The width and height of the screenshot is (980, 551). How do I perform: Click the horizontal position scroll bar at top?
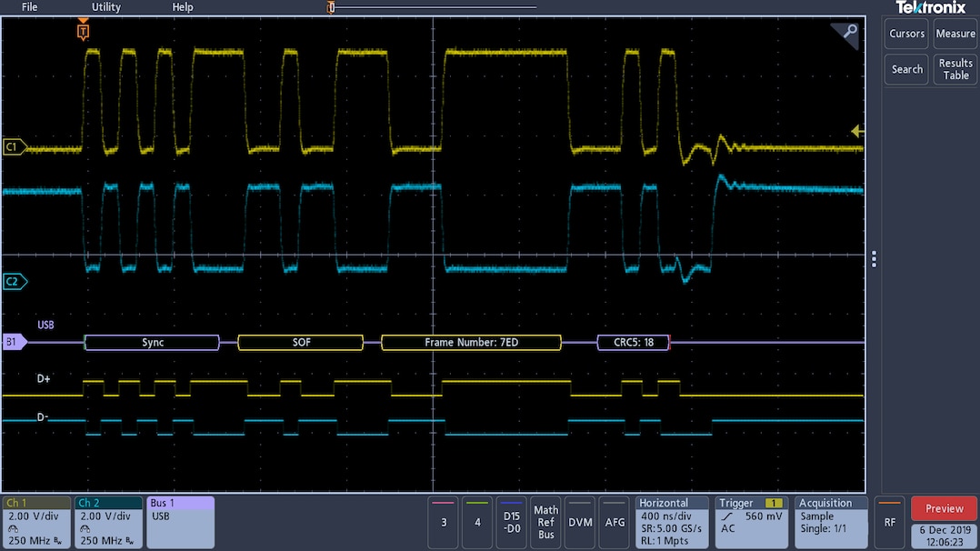pos(435,7)
